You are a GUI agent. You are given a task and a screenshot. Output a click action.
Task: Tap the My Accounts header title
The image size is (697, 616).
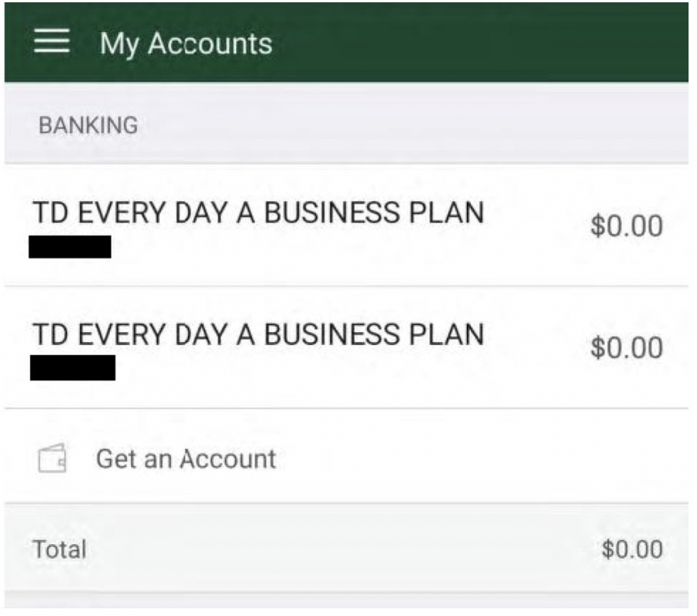click(186, 43)
